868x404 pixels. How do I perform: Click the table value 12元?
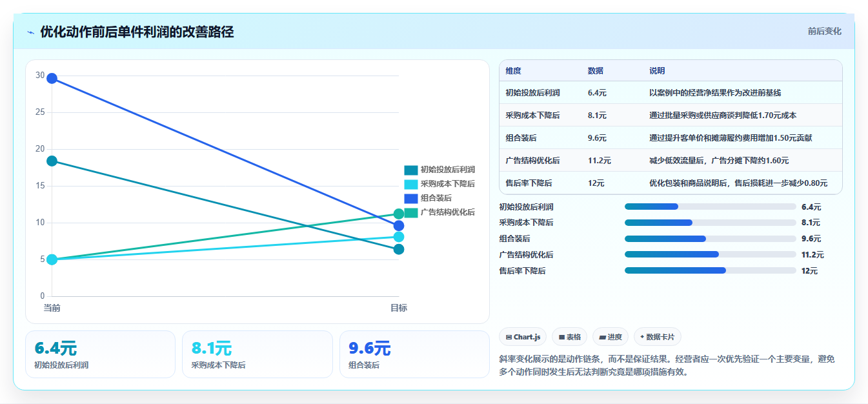click(596, 183)
